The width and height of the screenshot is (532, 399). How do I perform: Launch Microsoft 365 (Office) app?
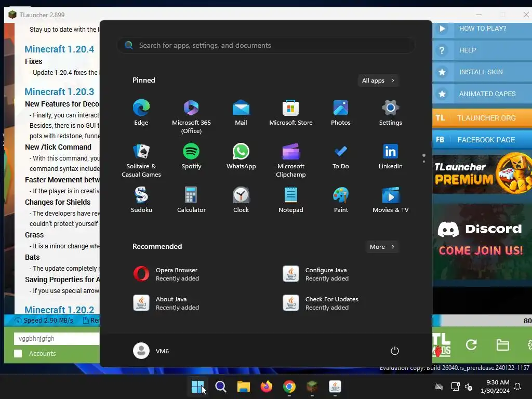pos(191,117)
